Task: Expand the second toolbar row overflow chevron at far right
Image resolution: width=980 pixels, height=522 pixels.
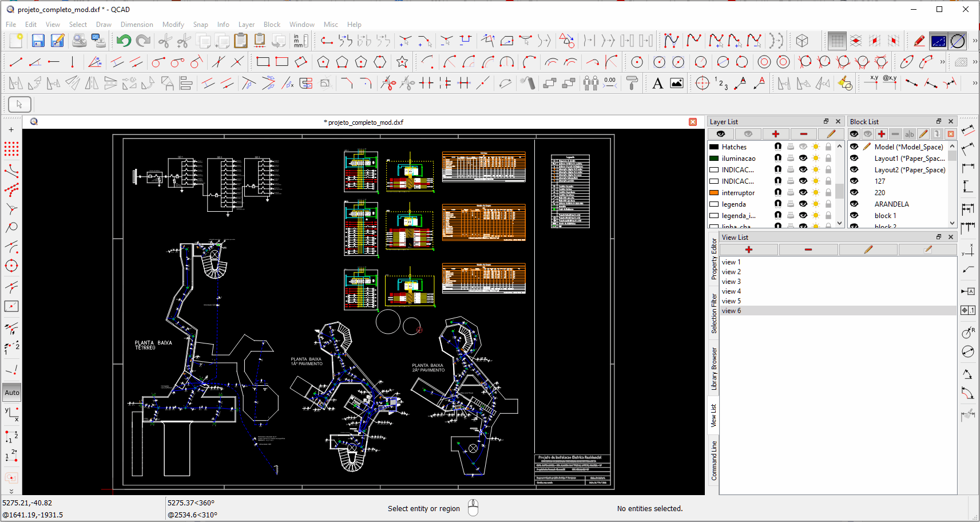Action: 975,62
